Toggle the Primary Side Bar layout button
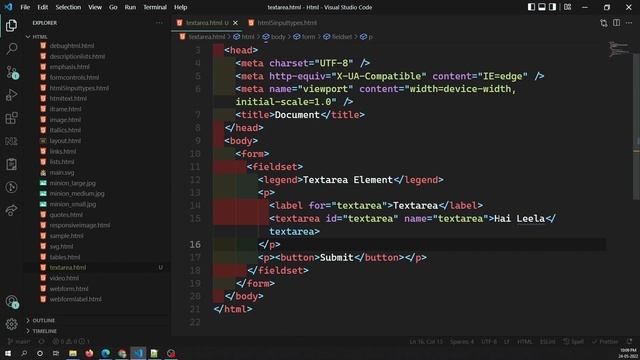The height and width of the screenshot is (360, 640). pyautogui.click(x=531, y=7)
